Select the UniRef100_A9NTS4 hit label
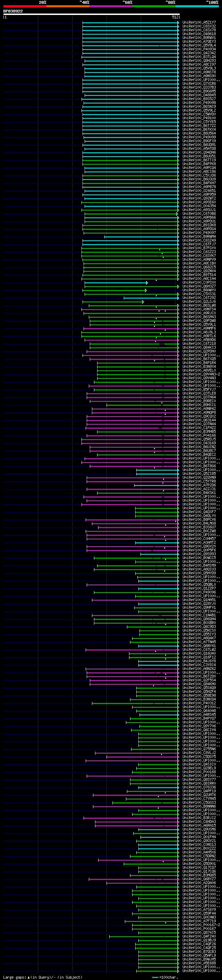The image size is (222, 980). 199,309
